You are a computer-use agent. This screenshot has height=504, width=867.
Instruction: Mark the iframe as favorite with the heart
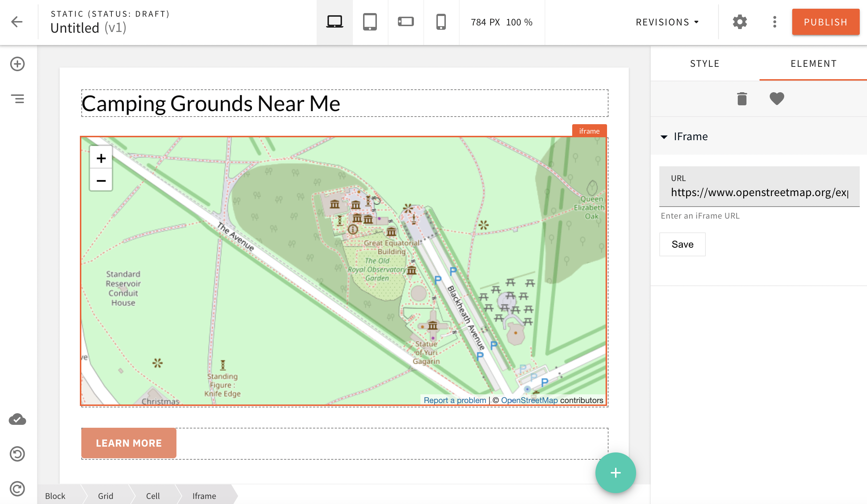pyautogui.click(x=777, y=98)
